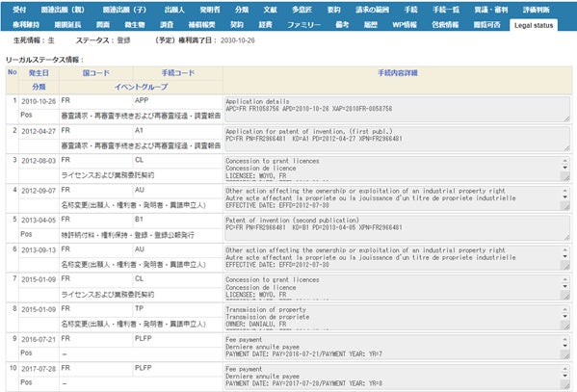Select the 分類 tab in the navigation bar
Screen dimensions: 577x392
click(242, 10)
